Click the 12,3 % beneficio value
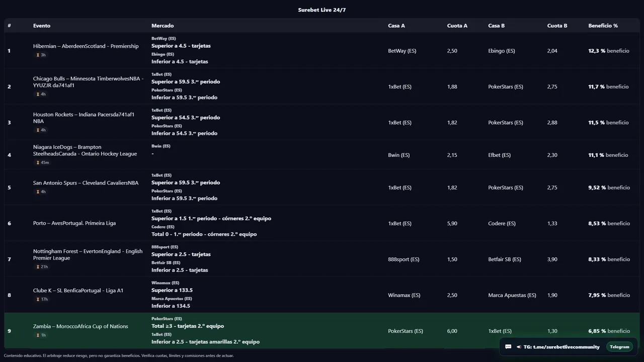The height and width of the screenshot is (362, 644). click(x=608, y=51)
